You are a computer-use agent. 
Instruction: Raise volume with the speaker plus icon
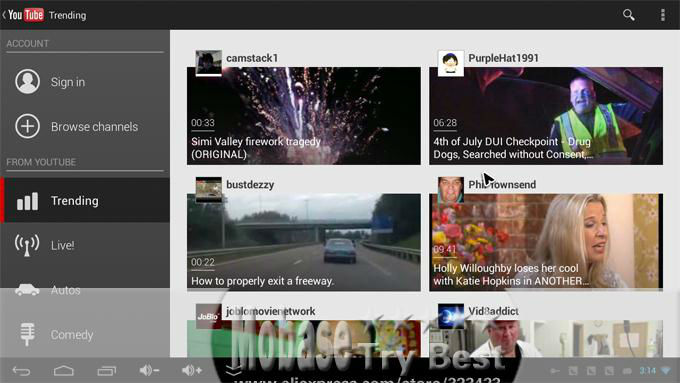(x=192, y=370)
